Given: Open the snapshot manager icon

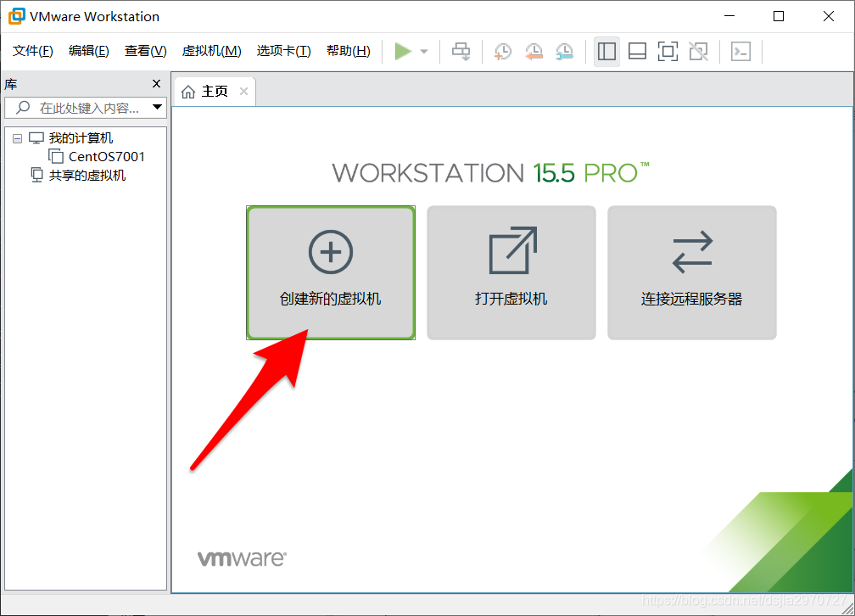Looking at the screenshot, I should click(565, 52).
